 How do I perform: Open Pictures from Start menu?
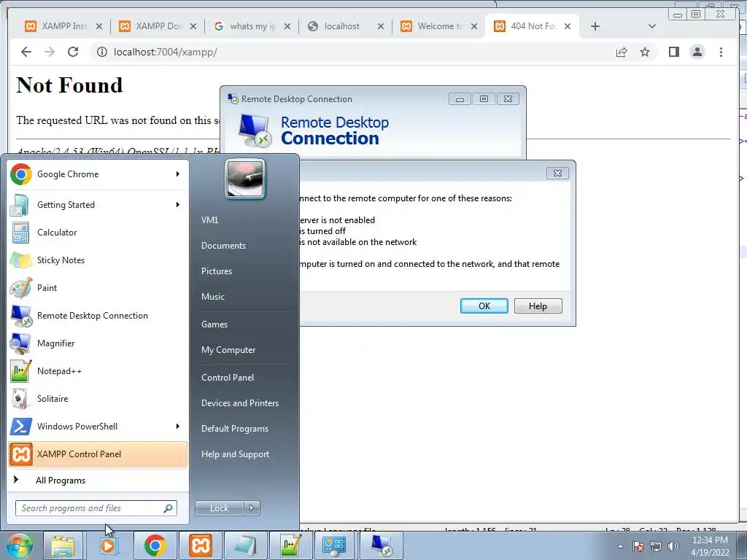pyautogui.click(x=216, y=271)
